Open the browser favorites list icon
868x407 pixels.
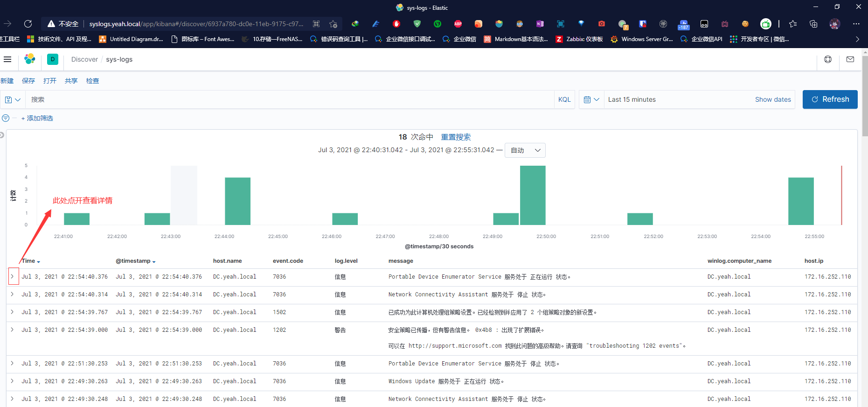tap(793, 24)
